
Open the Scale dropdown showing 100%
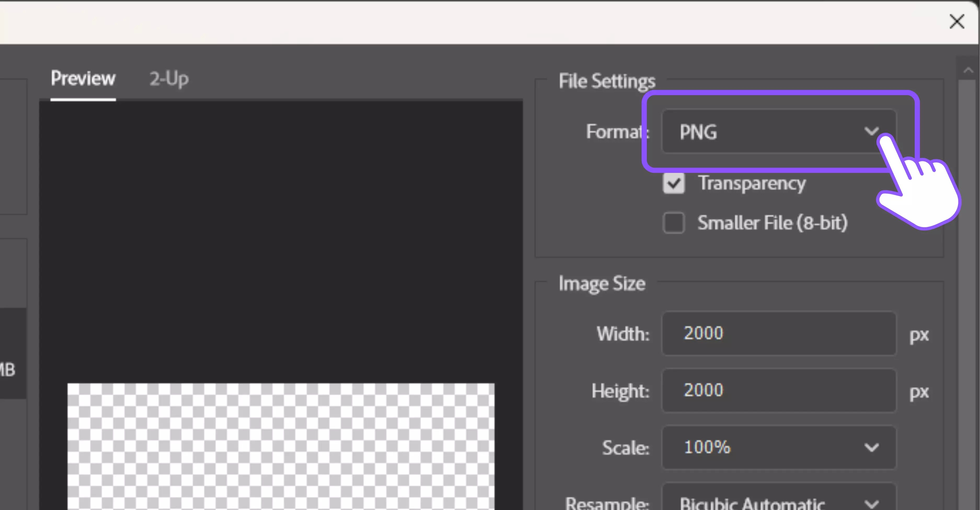pos(779,447)
